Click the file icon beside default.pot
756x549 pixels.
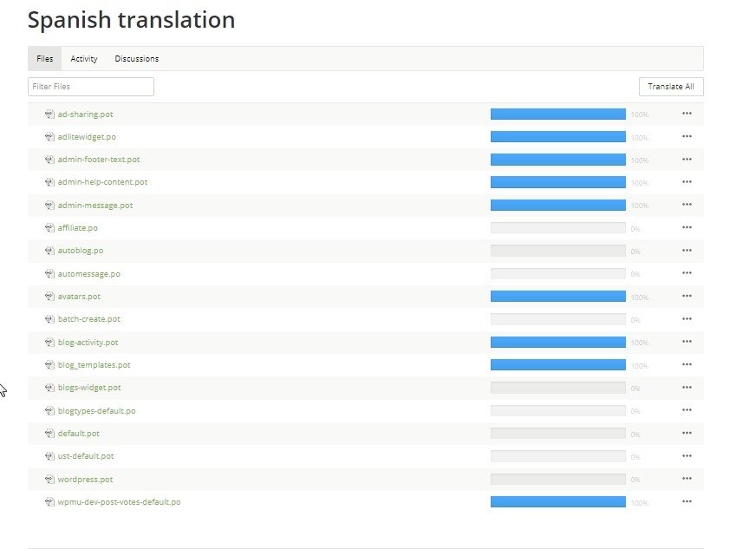coord(49,434)
